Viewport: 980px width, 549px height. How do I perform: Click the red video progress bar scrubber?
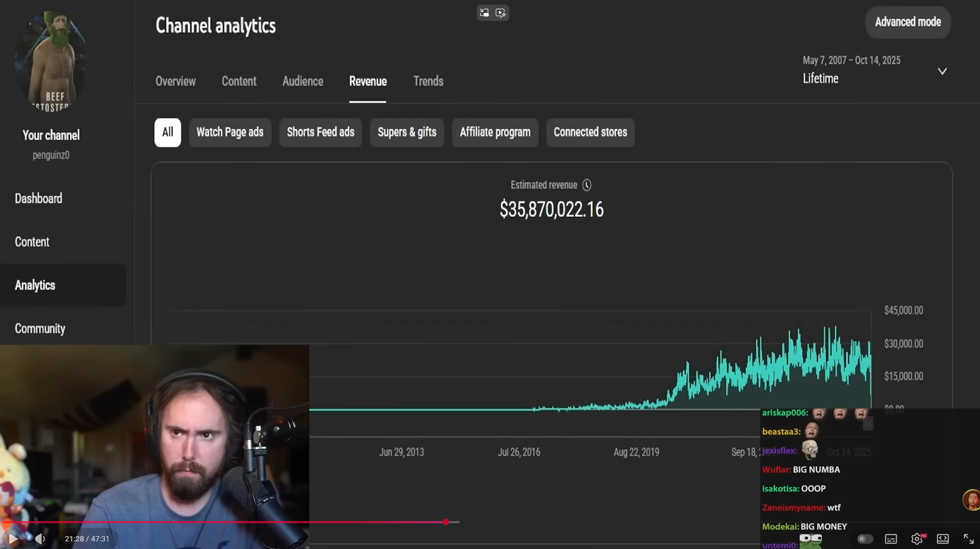point(446,522)
